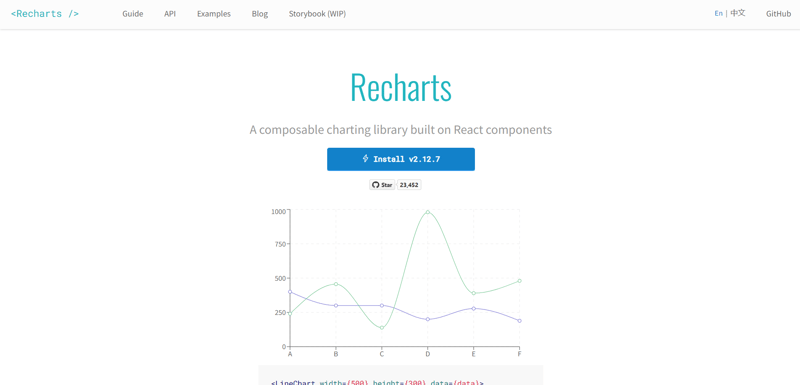Go to the API page

(x=170, y=14)
